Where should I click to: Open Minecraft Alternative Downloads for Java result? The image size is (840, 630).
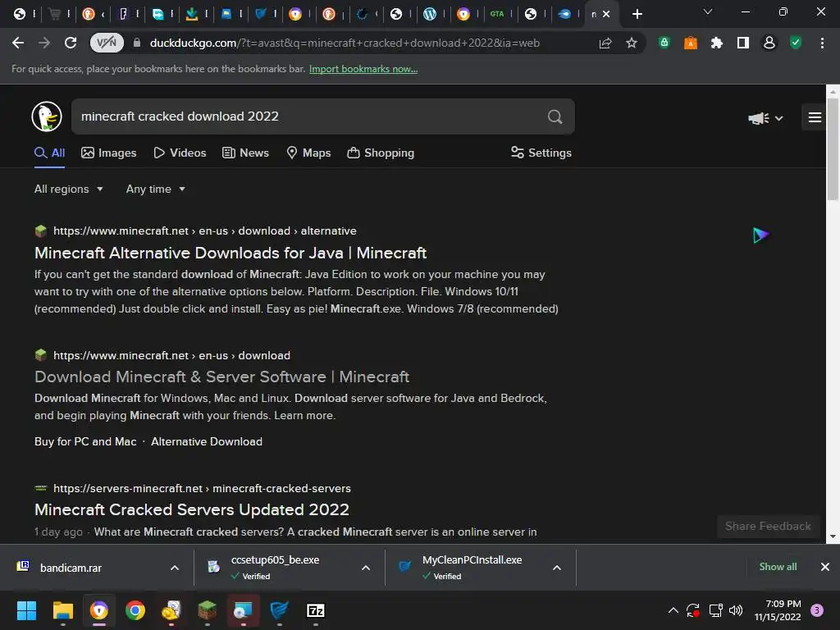pos(231,253)
